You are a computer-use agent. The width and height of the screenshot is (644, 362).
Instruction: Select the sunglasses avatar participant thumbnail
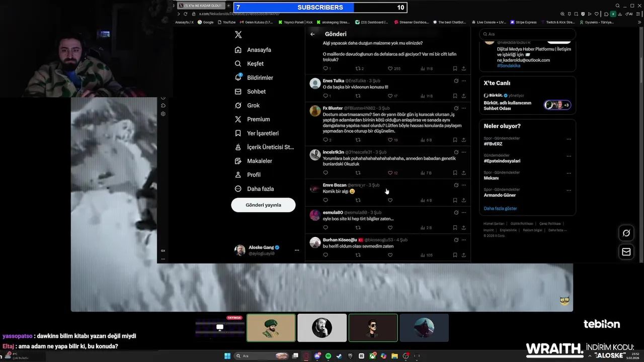tap(373, 328)
